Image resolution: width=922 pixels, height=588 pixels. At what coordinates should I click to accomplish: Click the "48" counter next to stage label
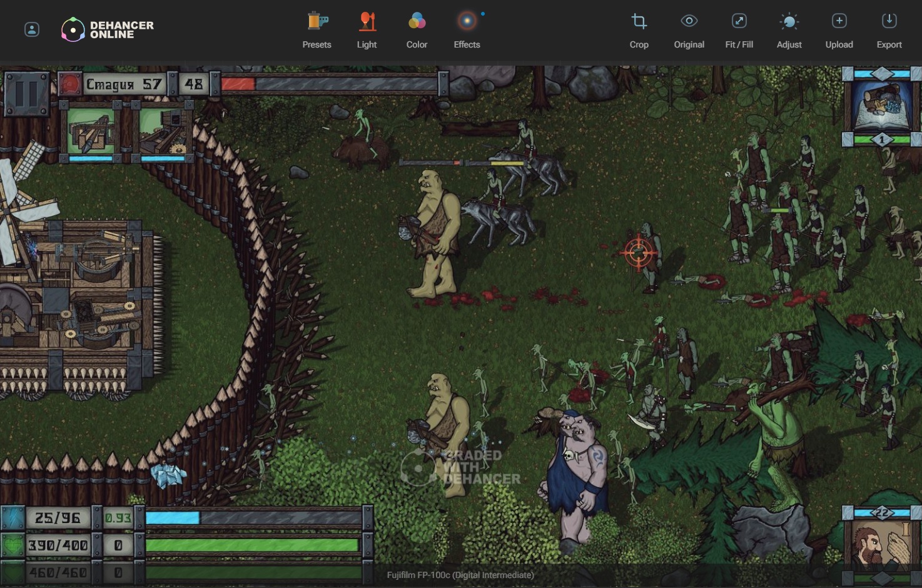coord(194,84)
